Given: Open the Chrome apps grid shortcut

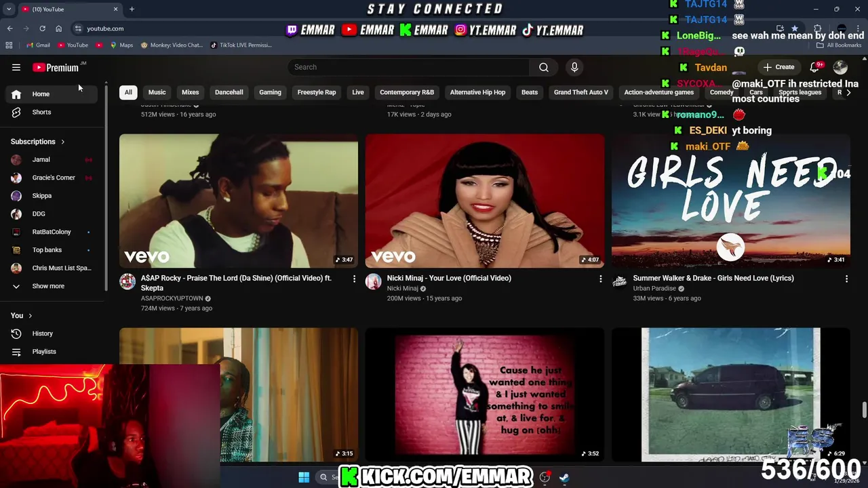Looking at the screenshot, I should click(x=9, y=45).
